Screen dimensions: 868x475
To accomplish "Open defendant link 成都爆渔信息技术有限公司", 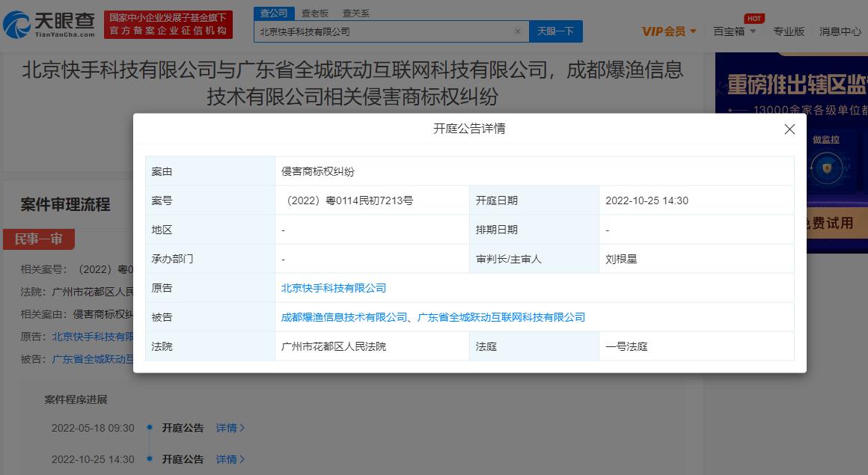I will 343,317.
